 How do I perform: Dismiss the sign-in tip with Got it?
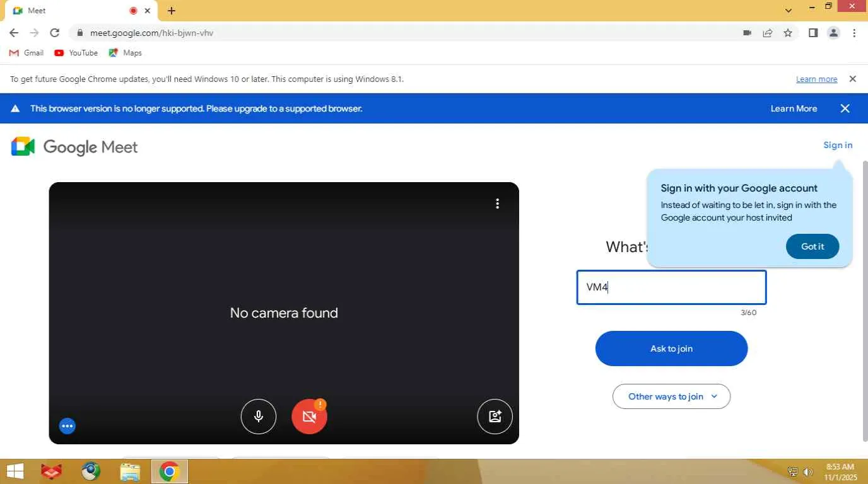pos(812,246)
